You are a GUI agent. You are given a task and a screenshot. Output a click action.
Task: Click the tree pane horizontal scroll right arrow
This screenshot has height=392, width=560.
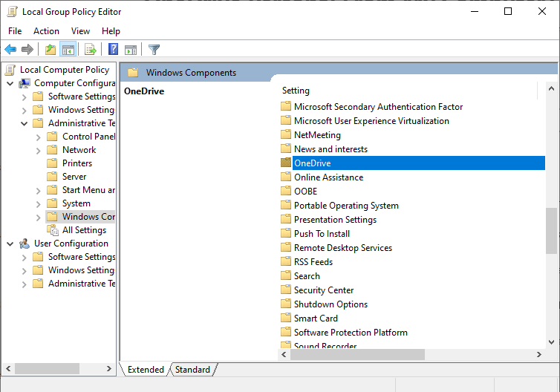[x=109, y=368]
